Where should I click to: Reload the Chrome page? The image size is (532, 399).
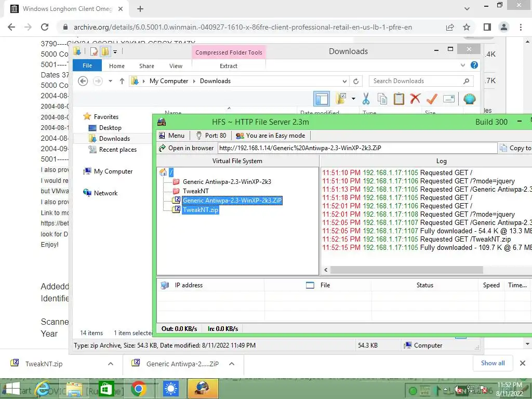coord(45,27)
